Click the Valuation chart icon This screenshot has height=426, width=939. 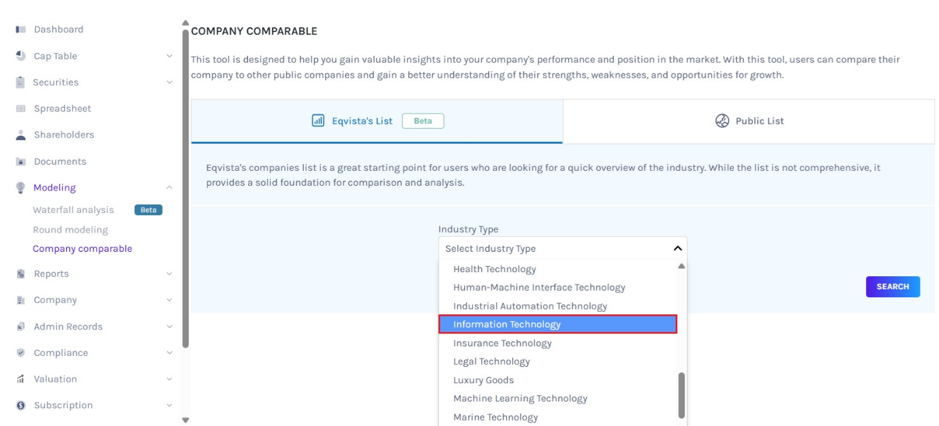tap(21, 379)
